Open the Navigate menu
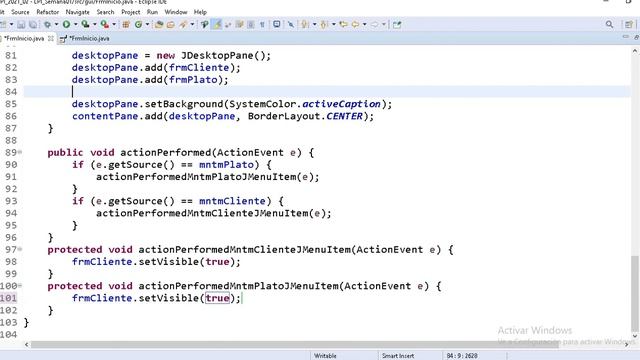 pos(78,12)
